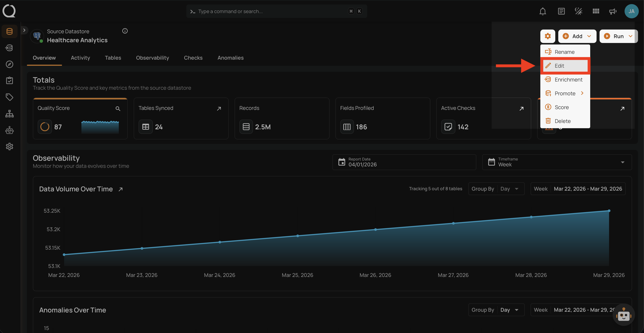Expand the left sidebar chevron

24,30
